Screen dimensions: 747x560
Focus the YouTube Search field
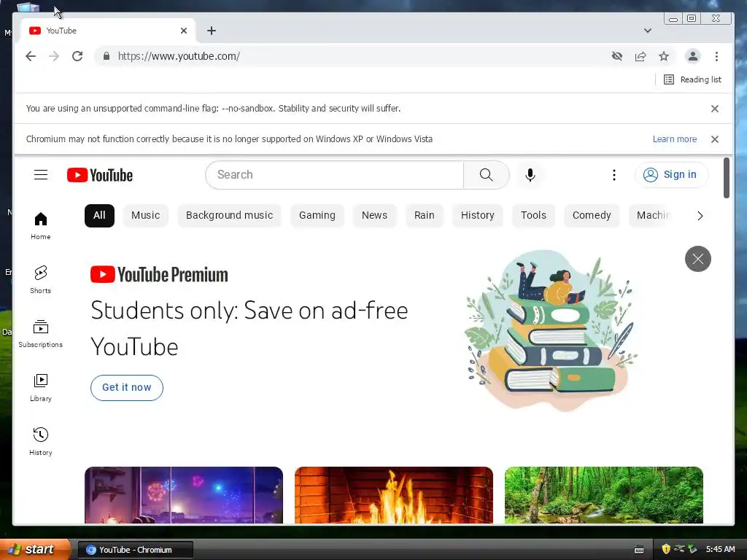click(334, 175)
